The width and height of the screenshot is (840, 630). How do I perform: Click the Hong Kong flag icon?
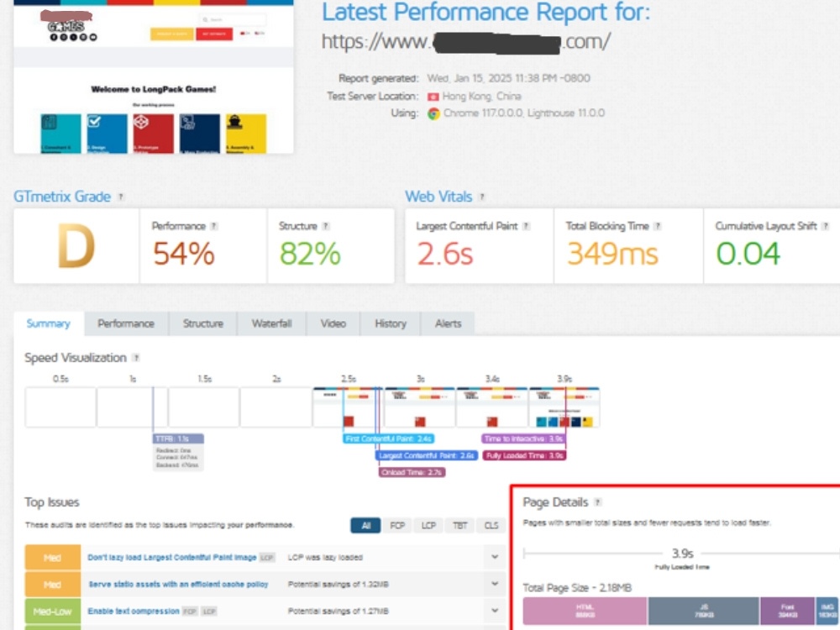click(433, 97)
